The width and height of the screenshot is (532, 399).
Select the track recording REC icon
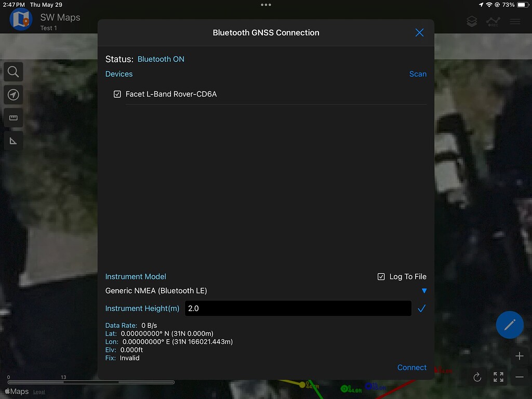(493, 21)
